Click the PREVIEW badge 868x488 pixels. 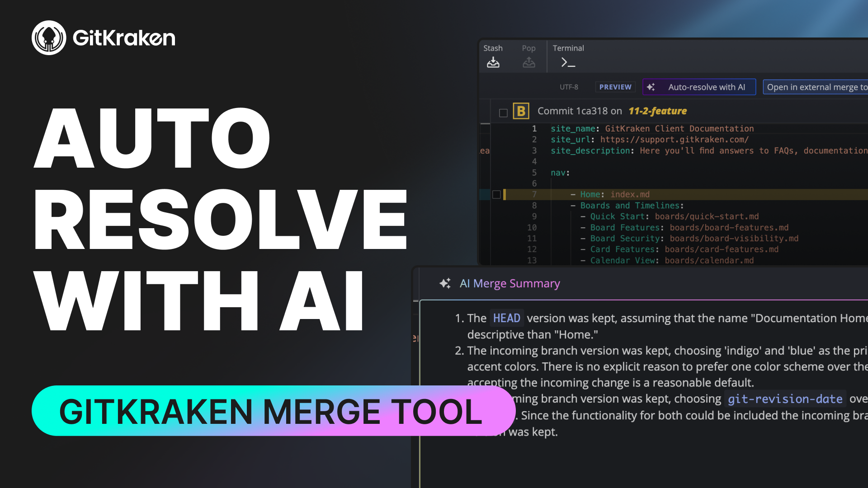(615, 87)
